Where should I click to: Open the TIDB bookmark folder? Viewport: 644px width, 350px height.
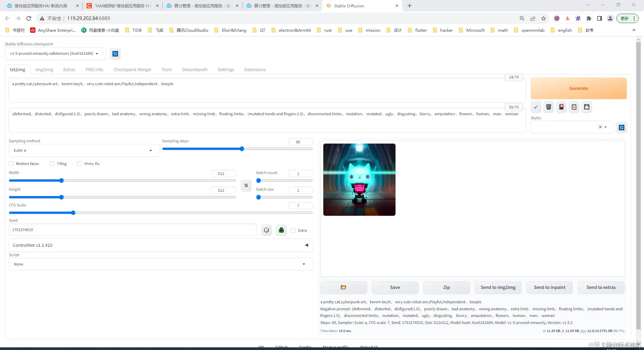click(133, 30)
